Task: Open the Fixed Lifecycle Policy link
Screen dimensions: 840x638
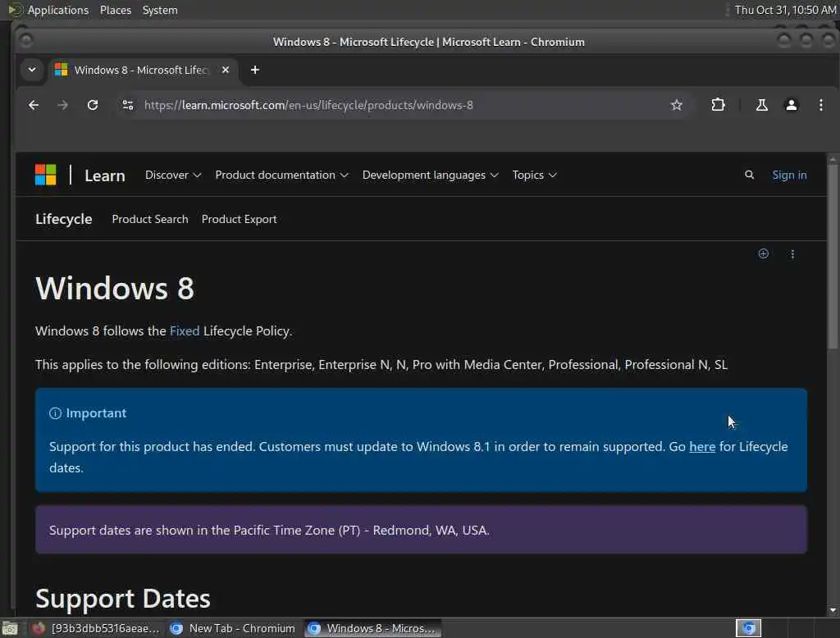Action: [x=185, y=331]
